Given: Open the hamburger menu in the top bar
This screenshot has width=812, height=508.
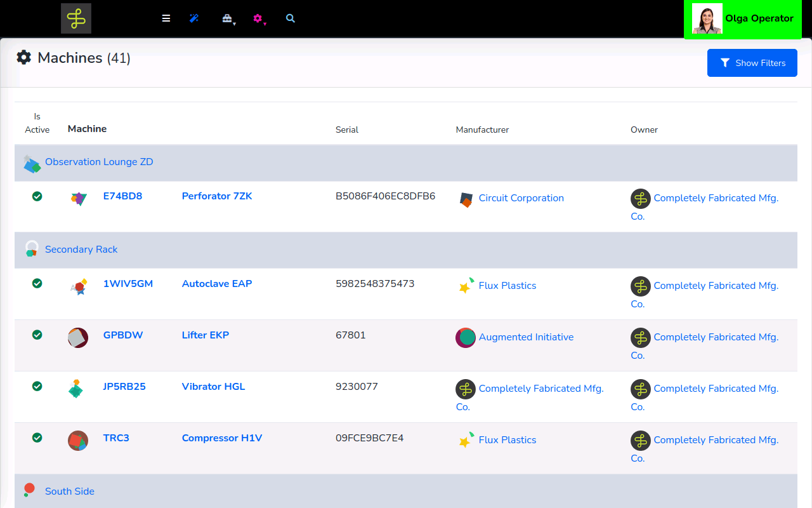Looking at the screenshot, I should coord(166,18).
